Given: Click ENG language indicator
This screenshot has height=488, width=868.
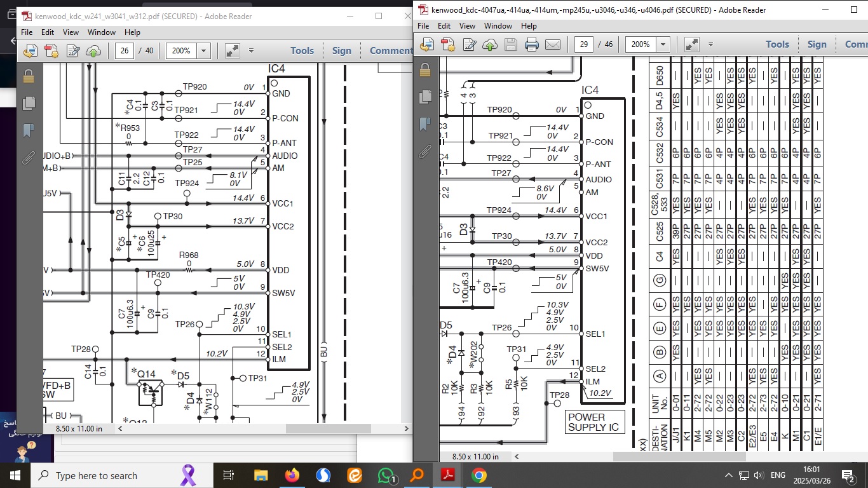Looking at the screenshot, I should (778, 475).
